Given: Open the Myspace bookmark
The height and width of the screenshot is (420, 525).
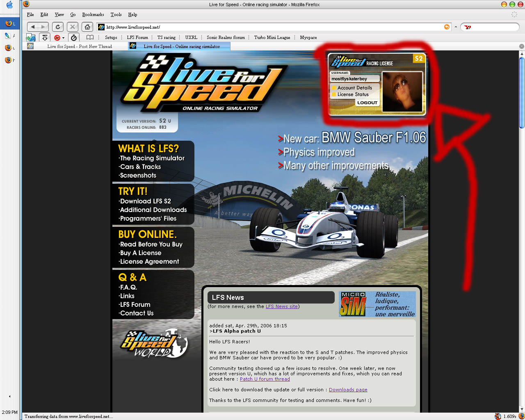Looking at the screenshot, I should [308, 37].
